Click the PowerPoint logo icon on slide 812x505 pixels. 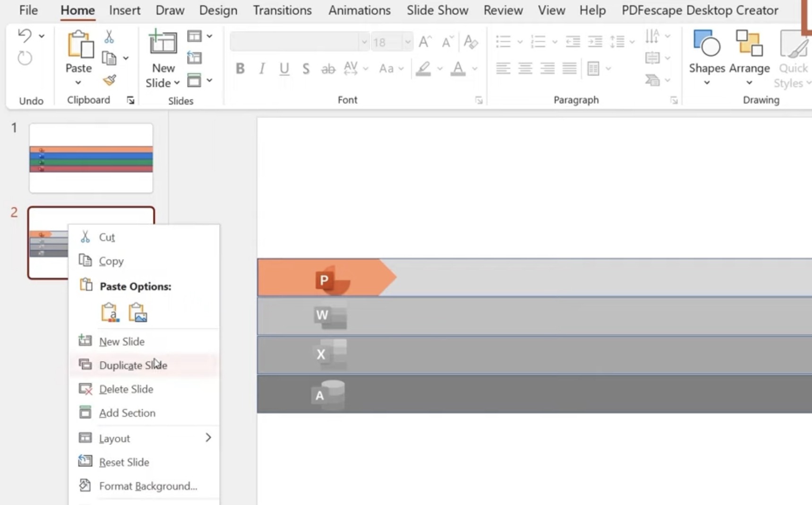333,280
